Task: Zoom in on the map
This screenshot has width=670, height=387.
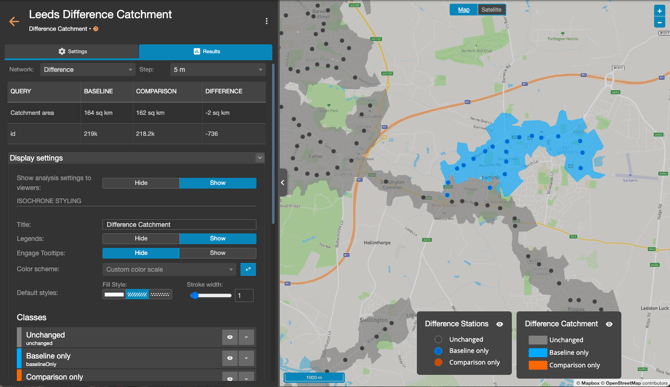Action: (x=659, y=11)
